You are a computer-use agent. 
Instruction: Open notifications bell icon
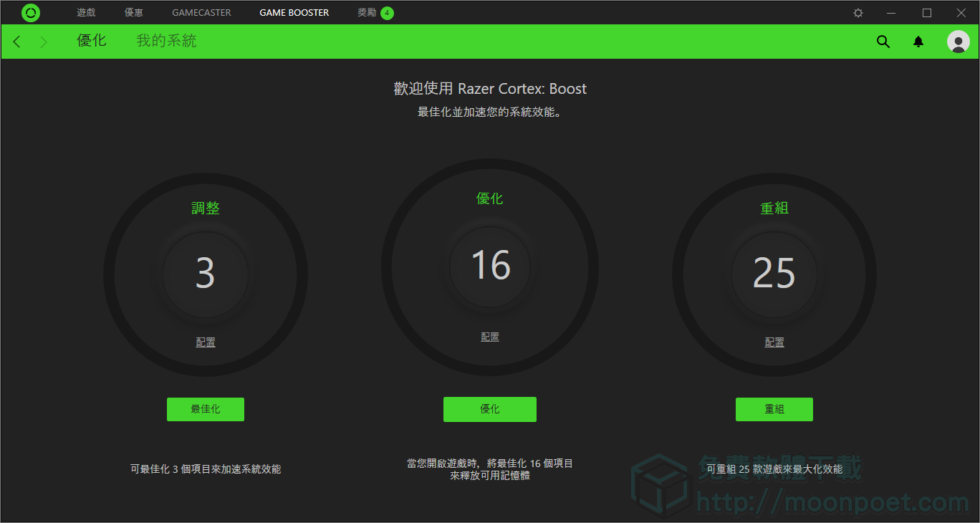(x=918, y=42)
